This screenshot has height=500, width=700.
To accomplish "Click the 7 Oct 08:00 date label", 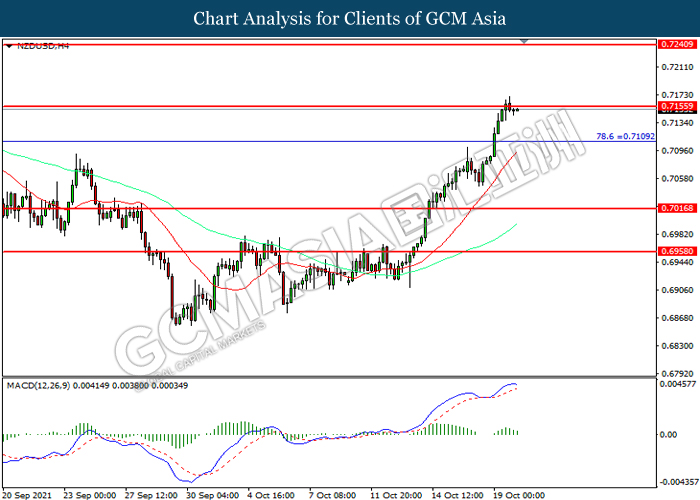I will 332,496.
